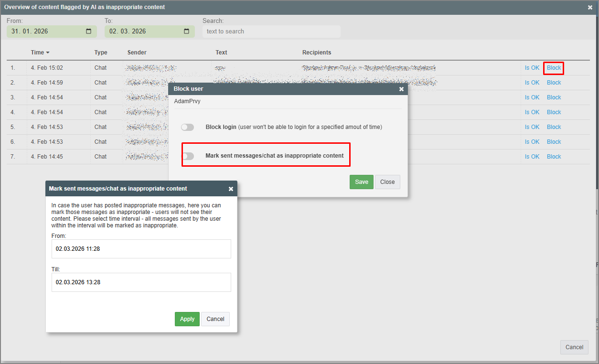This screenshot has width=599, height=364.
Task: Close the Block user dialog with X
Action: click(401, 89)
